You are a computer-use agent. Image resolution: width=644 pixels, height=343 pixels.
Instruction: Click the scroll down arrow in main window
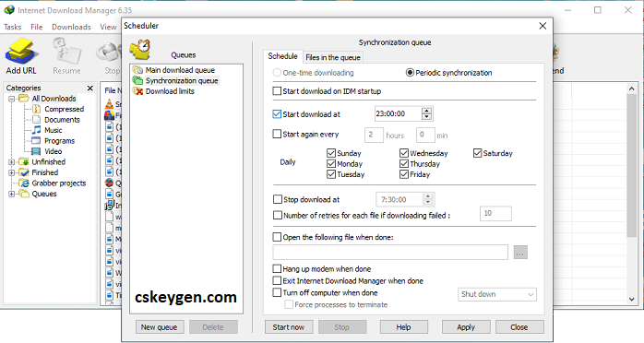(x=632, y=300)
